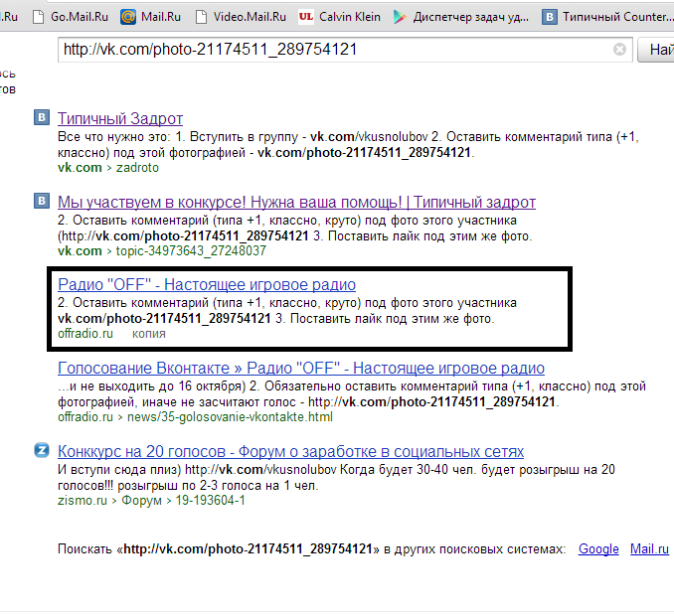Open the Go.Mail.Ru bookmark
This screenshot has height=616, width=674.
click(x=71, y=17)
